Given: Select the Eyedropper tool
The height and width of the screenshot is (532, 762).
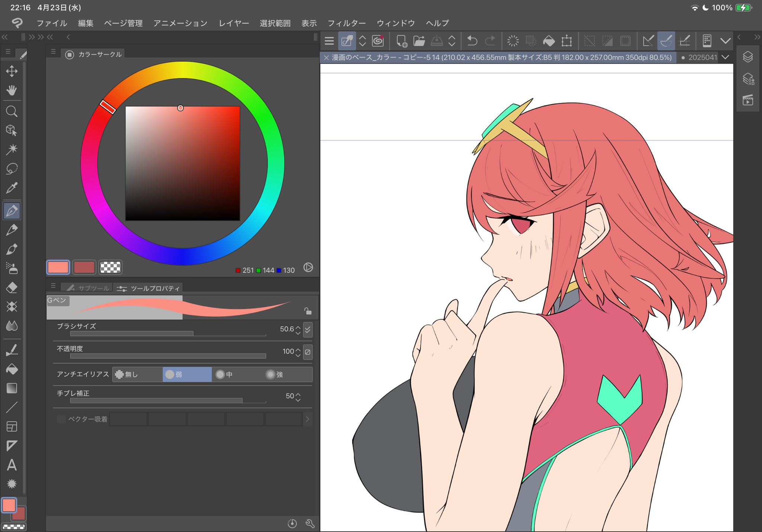Looking at the screenshot, I should 12,188.
